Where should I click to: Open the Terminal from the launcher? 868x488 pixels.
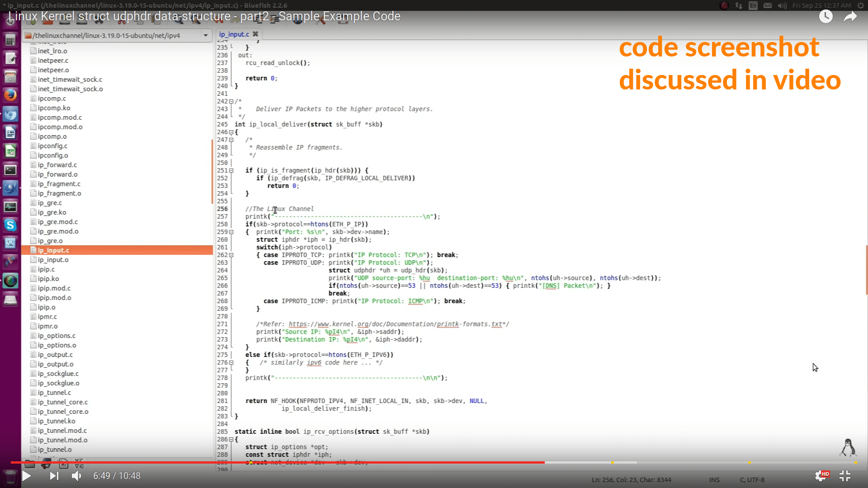[x=10, y=170]
